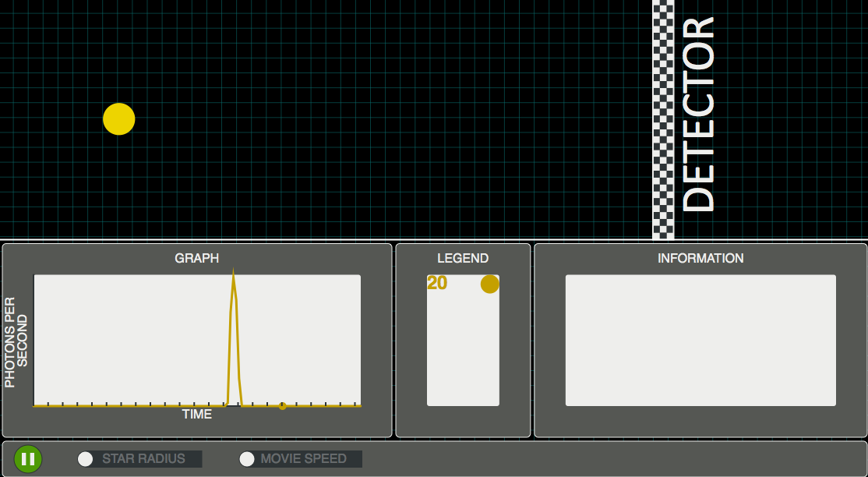The image size is (868, 477).
Task: Click the TIME axis label
Action: tap(197, 415)
